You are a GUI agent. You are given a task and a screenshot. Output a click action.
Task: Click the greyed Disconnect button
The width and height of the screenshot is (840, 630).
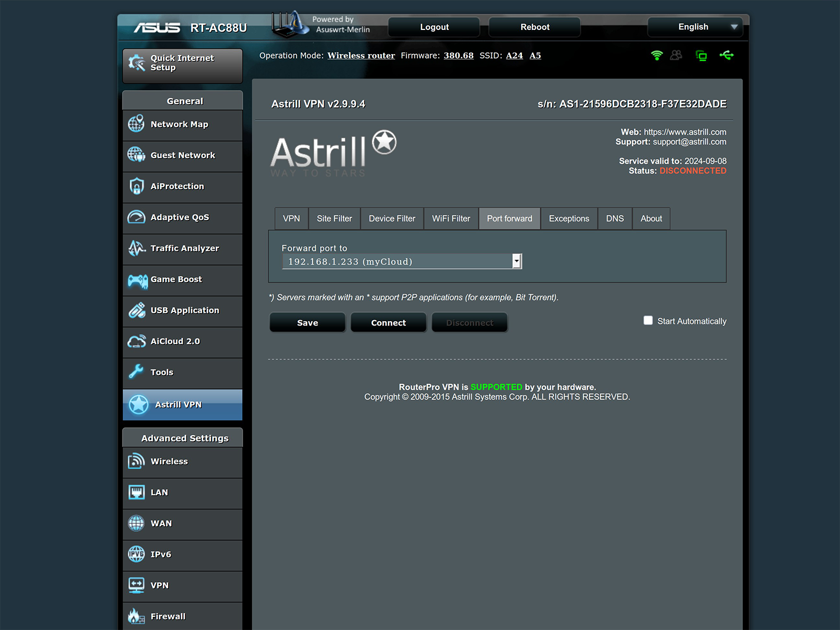click(x=470, y=322)
